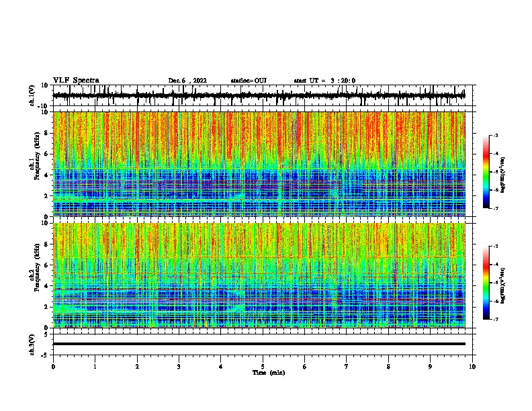
Task: Click the ch.2 "Frequency (kHz)" axis label
Action: [37, 267]
